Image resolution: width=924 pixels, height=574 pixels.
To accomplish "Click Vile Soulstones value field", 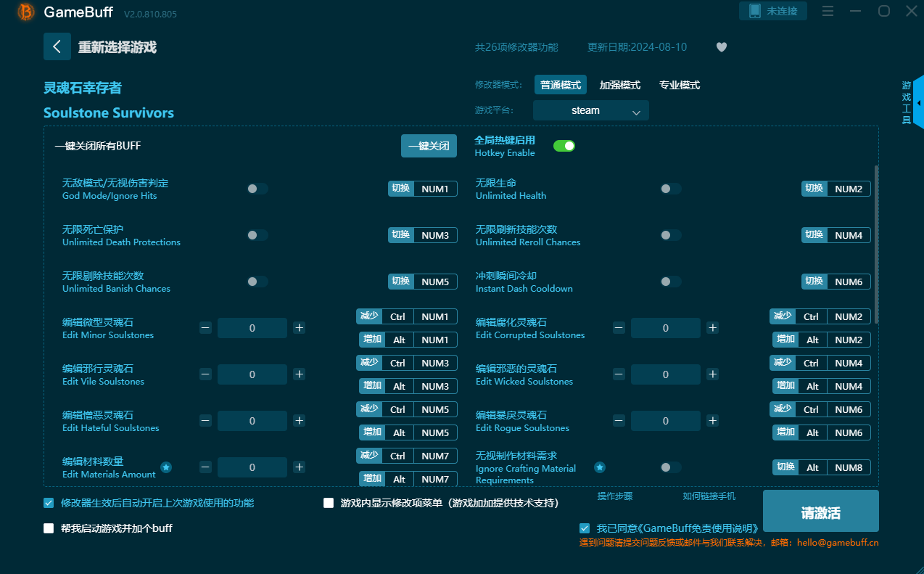I will (252, 374).
